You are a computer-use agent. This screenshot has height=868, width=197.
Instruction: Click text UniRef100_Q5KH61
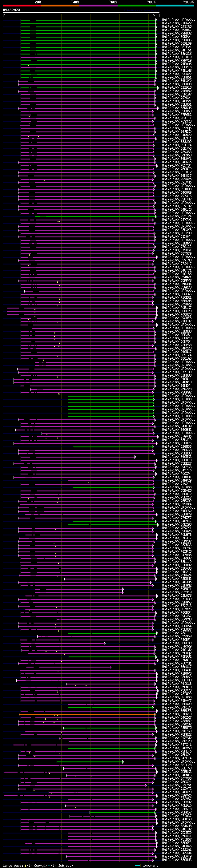177,78
